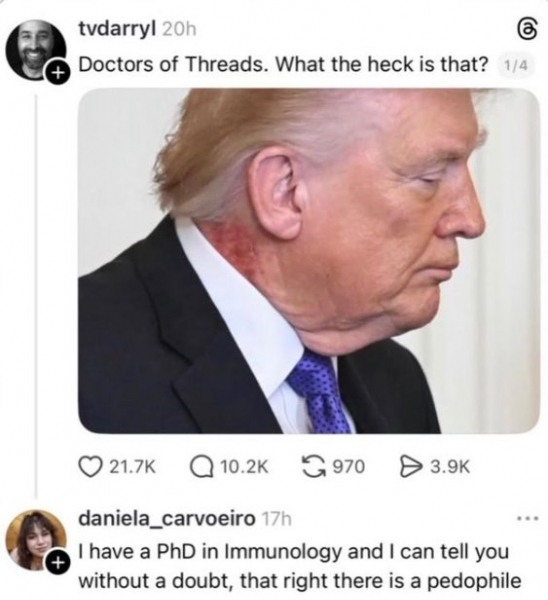View the 10.2K replies count
This screenshot has height=600, width=548.
[x=245, y=467]
